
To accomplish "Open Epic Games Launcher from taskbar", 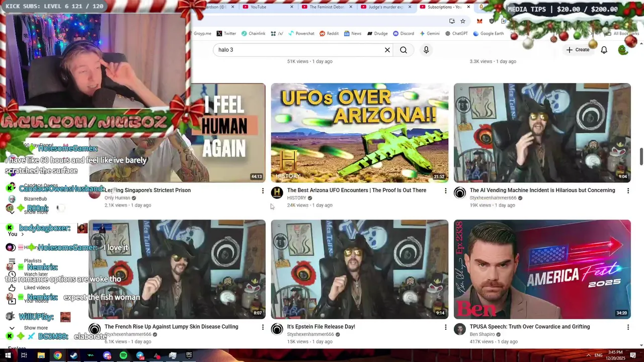I will pos(189,355).
